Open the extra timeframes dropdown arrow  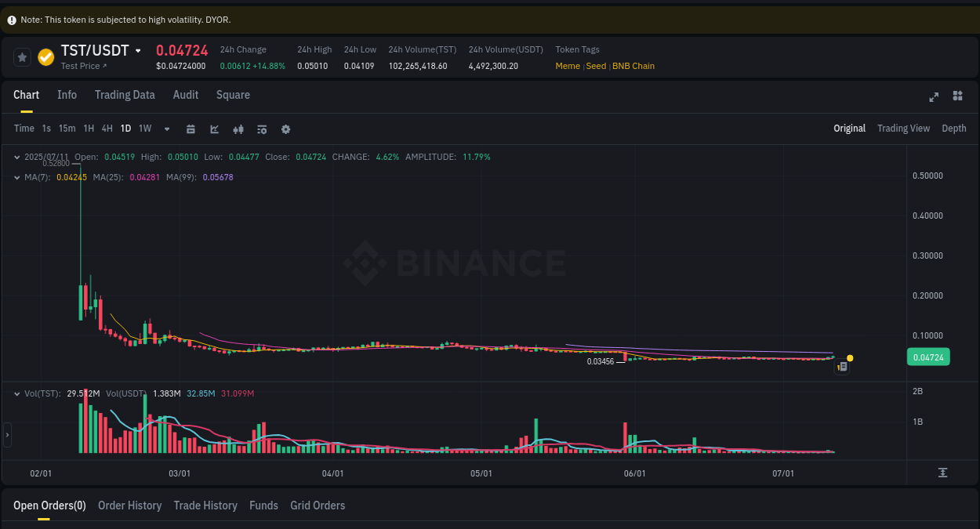point(166,129)
